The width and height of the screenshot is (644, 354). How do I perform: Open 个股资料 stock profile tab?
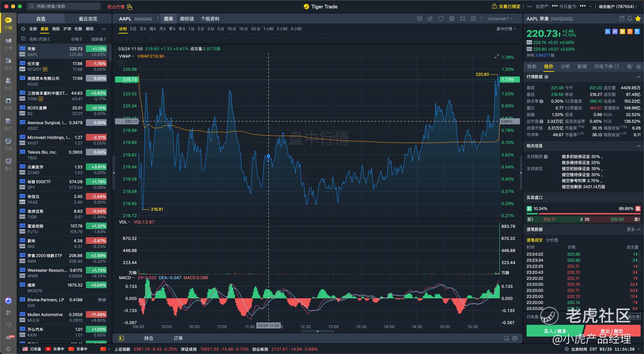[x=210, y=19]
